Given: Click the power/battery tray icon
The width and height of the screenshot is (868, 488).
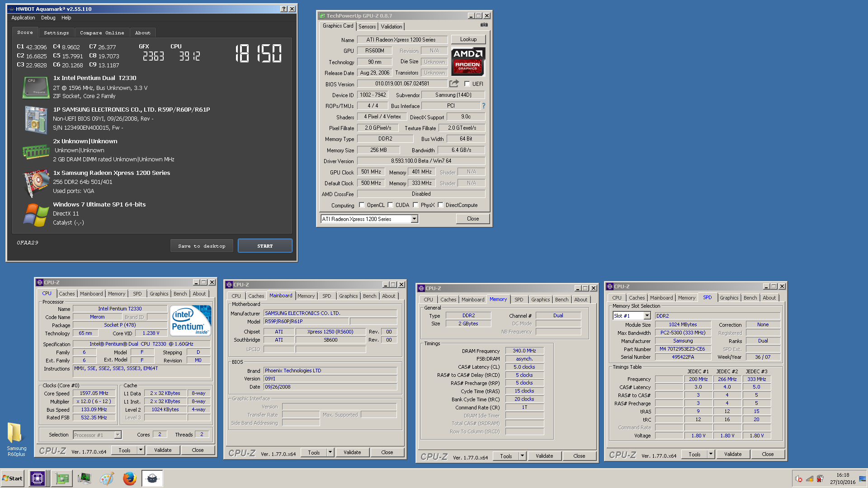Looking at the screenshot, I should pos(820,479).
